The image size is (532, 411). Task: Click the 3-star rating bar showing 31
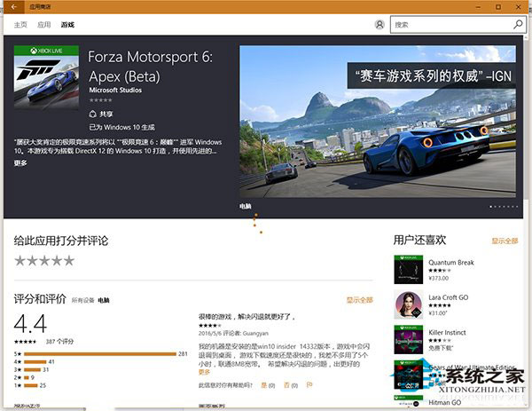click(x=32, y=369)
